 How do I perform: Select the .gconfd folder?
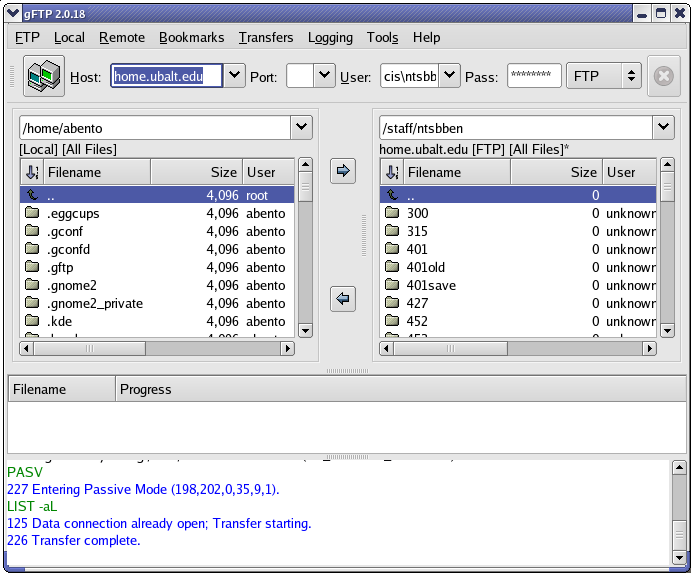(x=157, y=249)
